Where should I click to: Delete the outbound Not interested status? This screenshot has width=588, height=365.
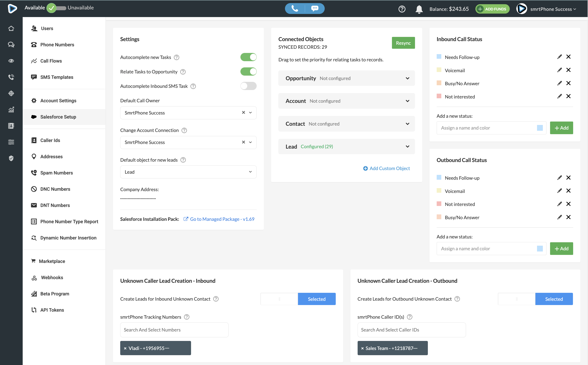tap(568, 204)
